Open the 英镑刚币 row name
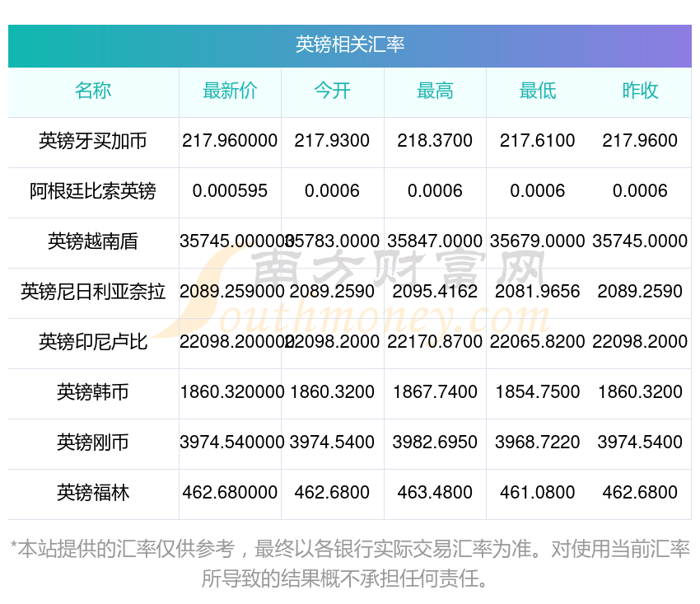This screenshot has width=700, height=604. tap(93, 442)
